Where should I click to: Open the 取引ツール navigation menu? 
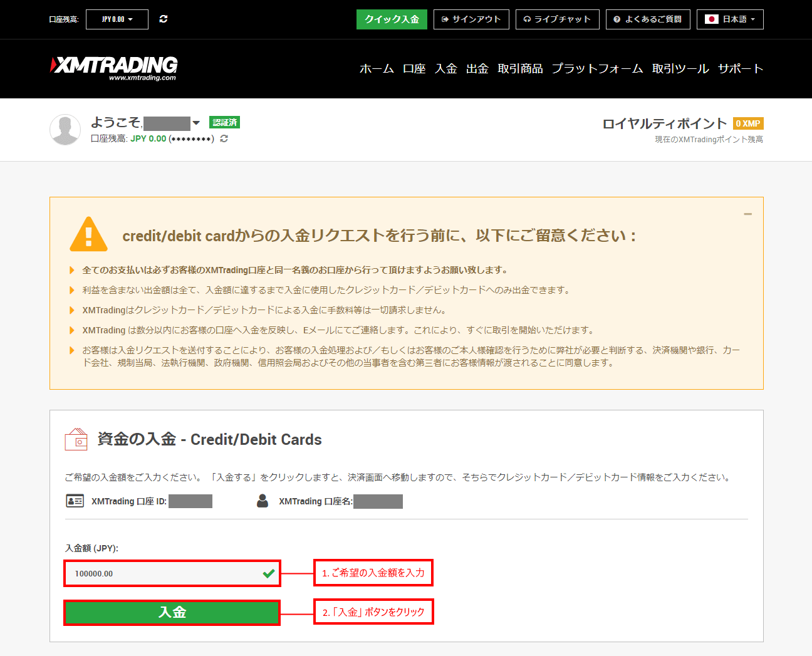680,69
